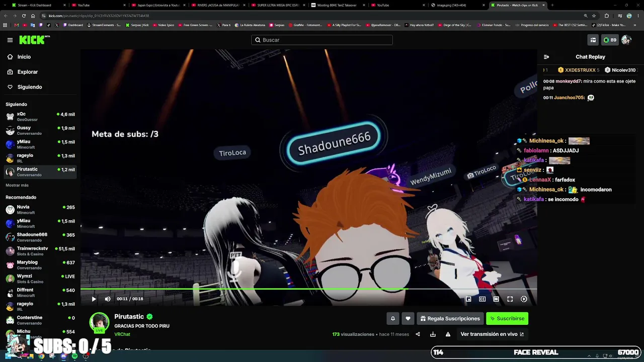Image resolution: width=644 pixels, height=362 pixels.
Task: Go back in the browser
Action: [x=6, y=16]
